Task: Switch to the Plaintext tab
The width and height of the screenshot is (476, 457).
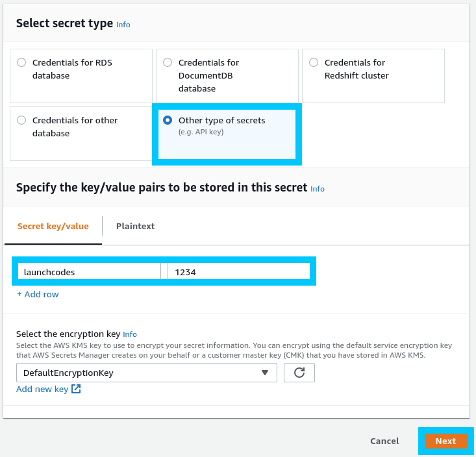Action: (x=135, y=226)
